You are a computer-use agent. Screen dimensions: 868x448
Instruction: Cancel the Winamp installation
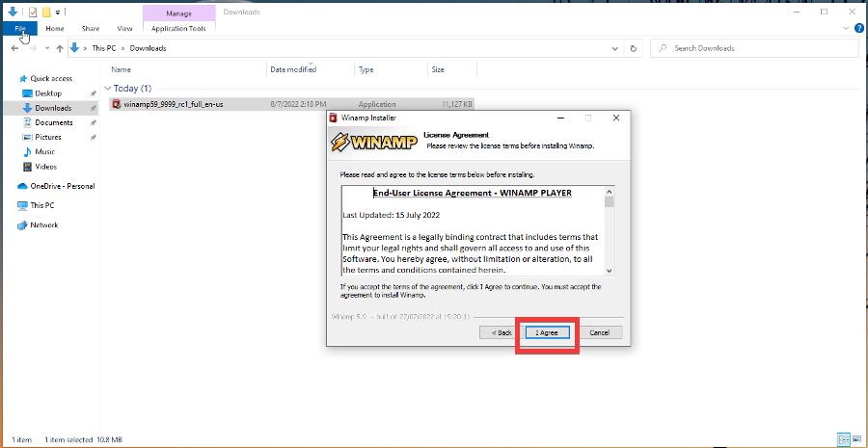click(x=600, y=332)
